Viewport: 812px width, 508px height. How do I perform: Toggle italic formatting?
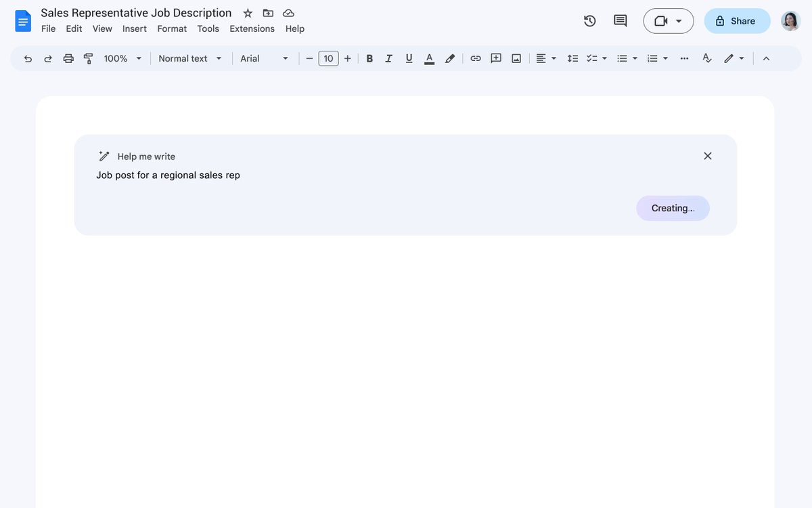click(388, 58)
